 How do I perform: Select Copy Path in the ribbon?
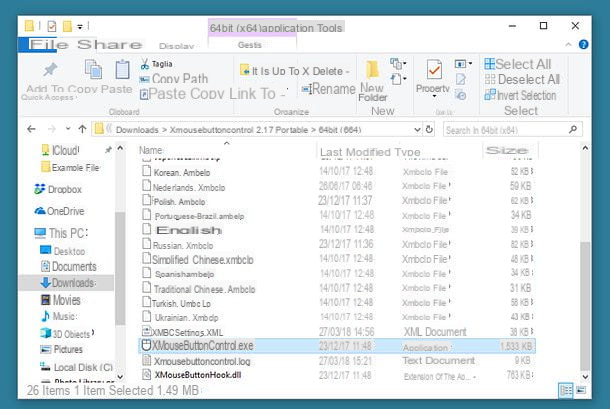click(x=180, y=79)
